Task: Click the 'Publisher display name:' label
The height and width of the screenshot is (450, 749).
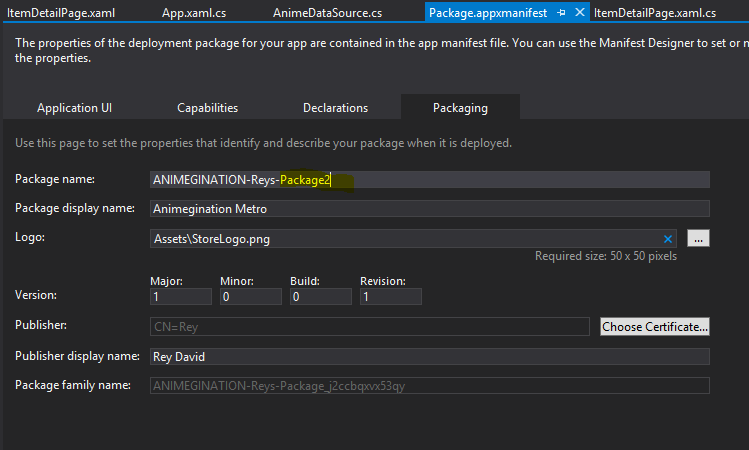Action: pyautogui.click(x=77, y=356)
